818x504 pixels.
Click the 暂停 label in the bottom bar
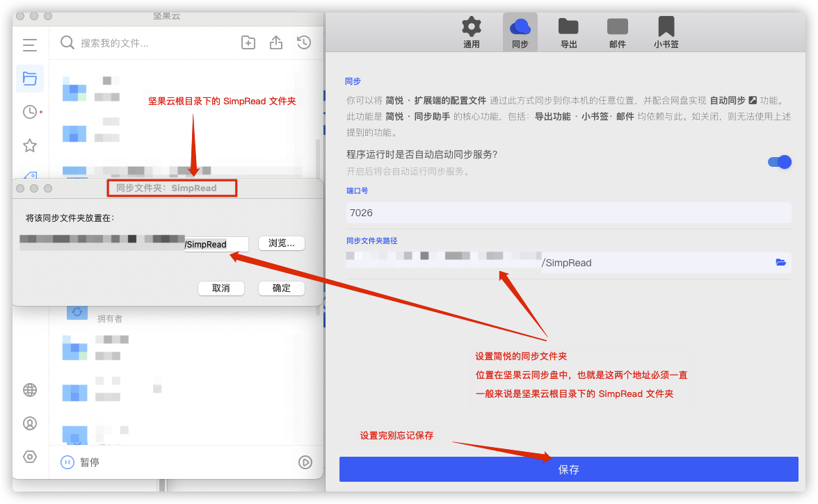(90, 462)
